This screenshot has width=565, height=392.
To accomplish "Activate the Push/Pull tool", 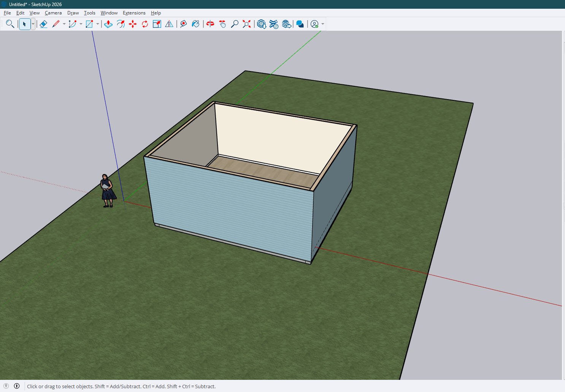I will pyautogui.click(x=108, y=24).
